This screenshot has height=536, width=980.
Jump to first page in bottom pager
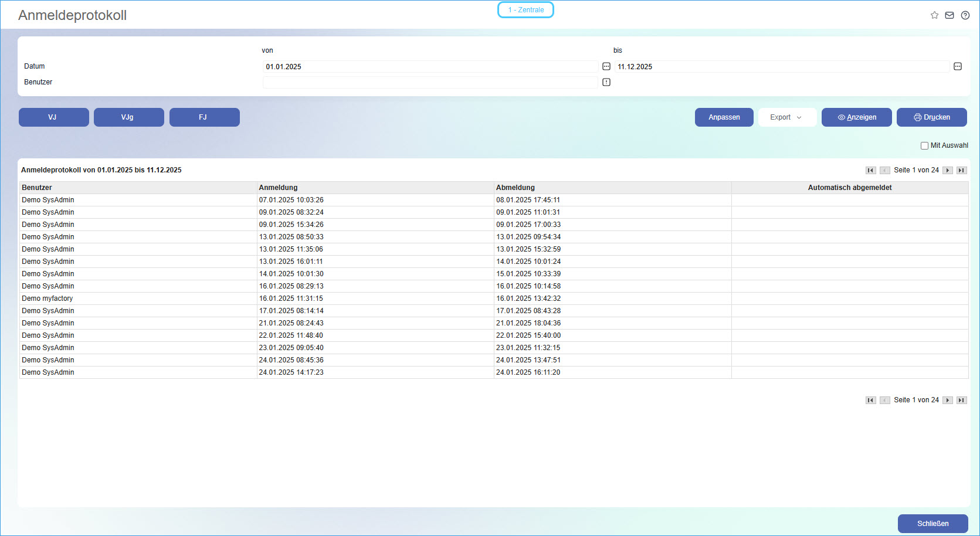(871, 401)
